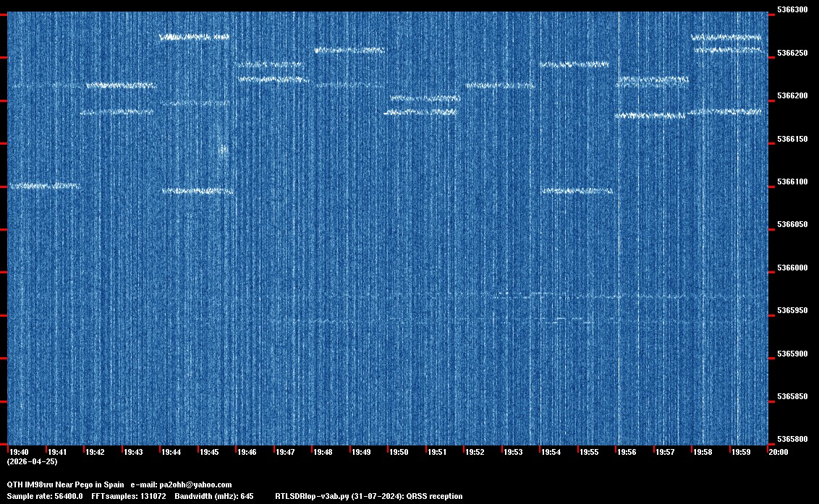Click the FFTsamples: 131072 text
The height and width of the screenshot is (504, 819).
pos(129,496)
